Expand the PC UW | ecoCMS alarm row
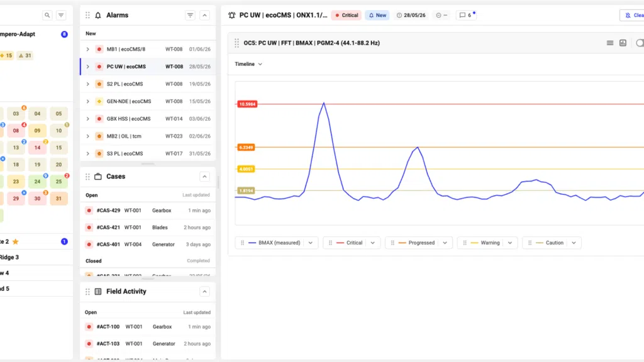 (87, 67)
